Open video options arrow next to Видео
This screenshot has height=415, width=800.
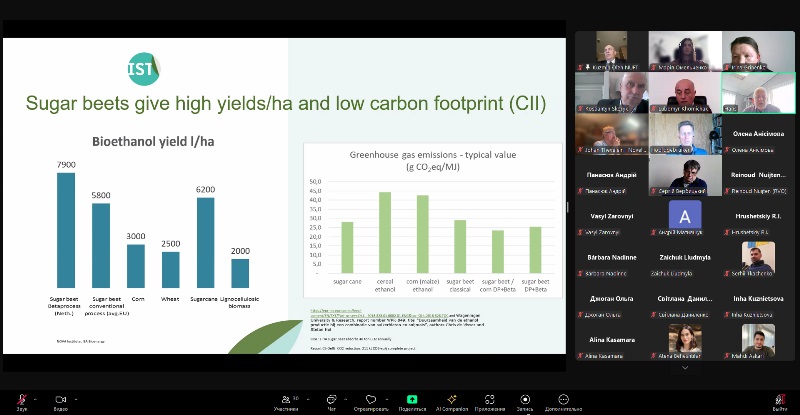coord(76,399)
